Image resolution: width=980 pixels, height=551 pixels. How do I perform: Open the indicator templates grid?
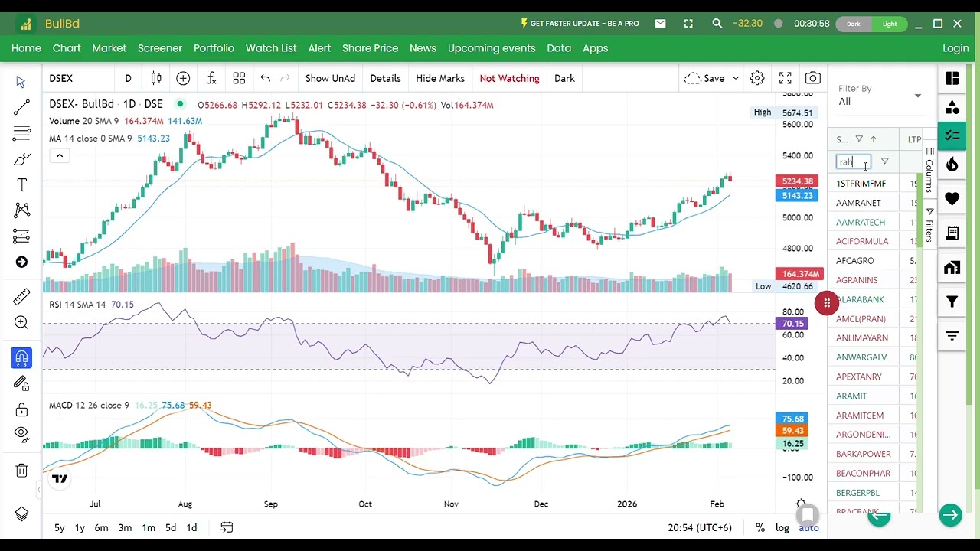[239, 78]
